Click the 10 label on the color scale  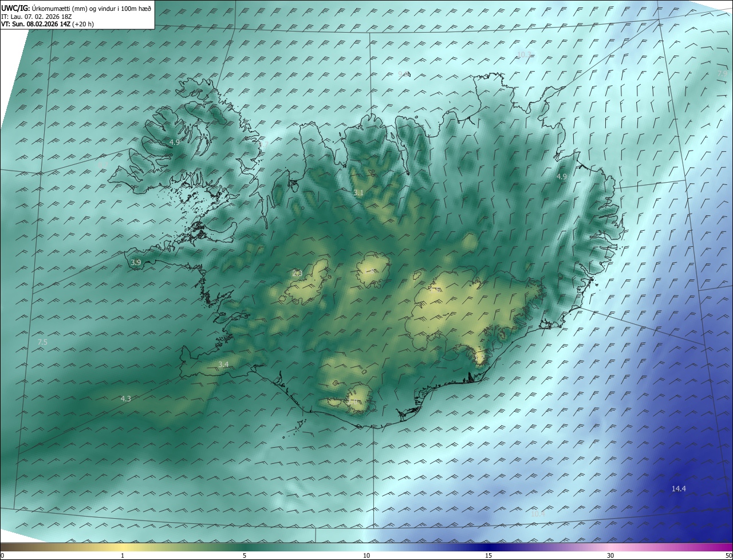click(x=366, y=555)
